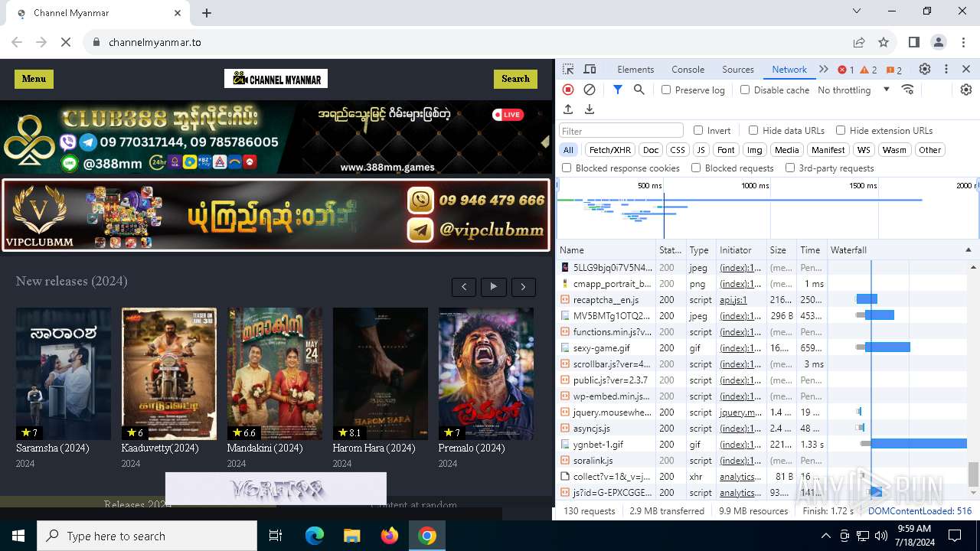Toggle the network filter funnel icon

pos(618,90)
